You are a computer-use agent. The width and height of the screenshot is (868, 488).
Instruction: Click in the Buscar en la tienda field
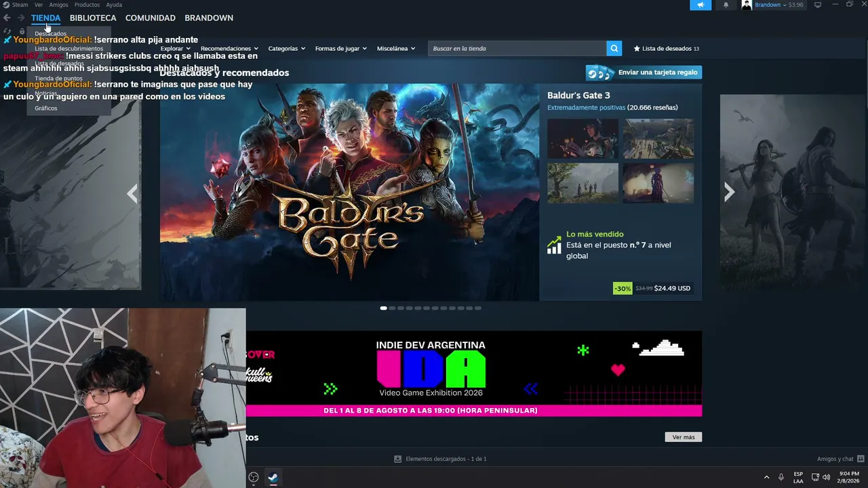tap(517, 48)
